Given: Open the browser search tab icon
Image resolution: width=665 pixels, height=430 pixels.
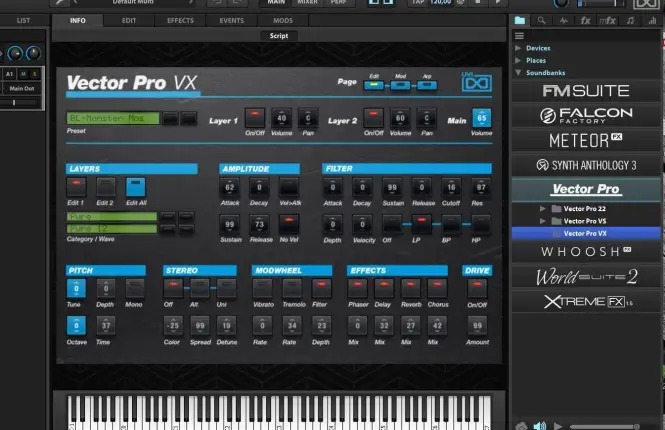Looking at the screenshot, I should click(541, 20).
